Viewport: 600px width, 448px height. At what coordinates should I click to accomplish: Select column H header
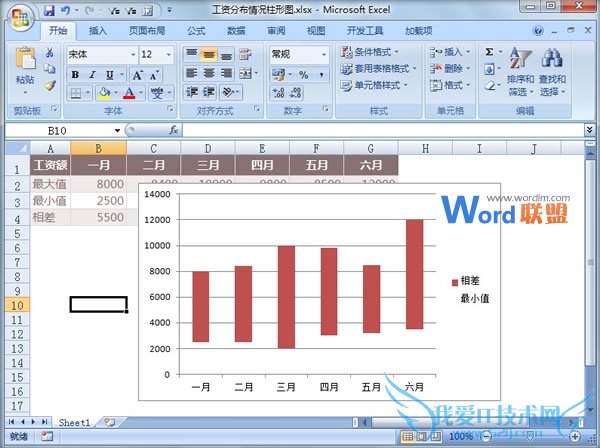[x=425, y=148]
